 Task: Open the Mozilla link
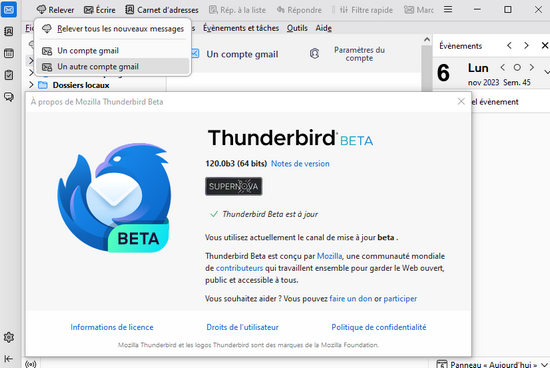[x=329, y=256]
